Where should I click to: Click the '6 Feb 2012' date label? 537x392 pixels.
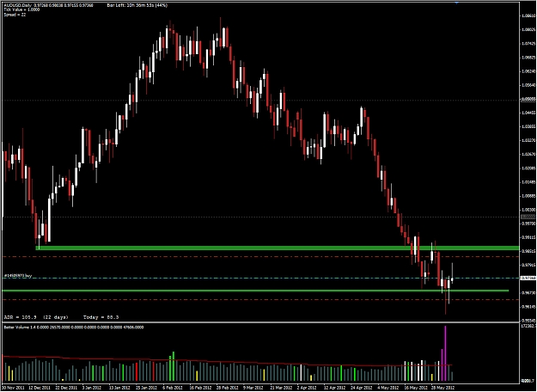[174, 388]
